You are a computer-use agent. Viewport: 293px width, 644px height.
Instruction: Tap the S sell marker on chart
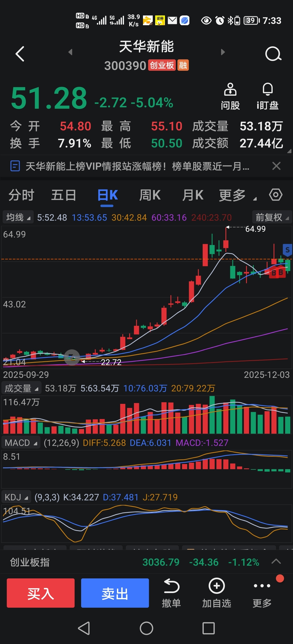pos(287,250)
